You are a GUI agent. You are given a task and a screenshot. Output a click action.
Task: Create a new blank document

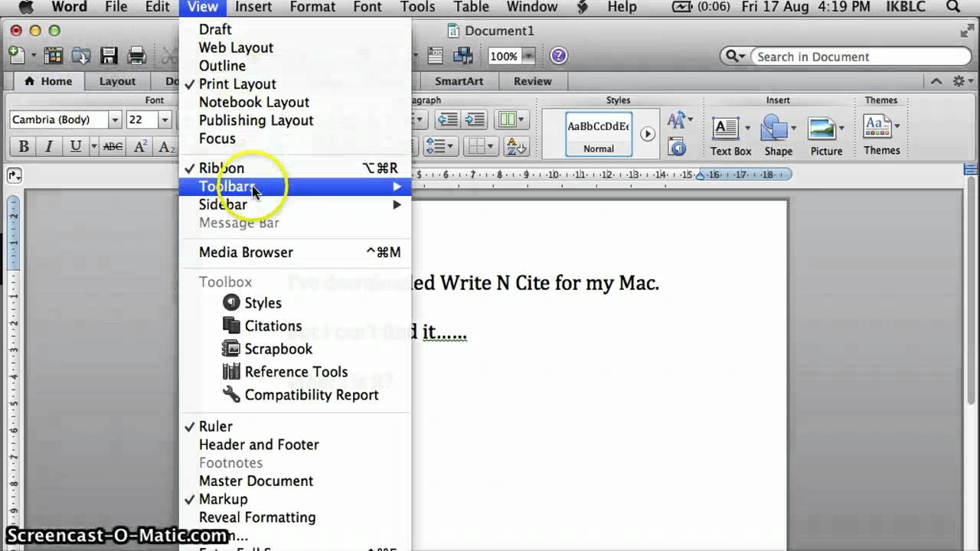coord(16,55)
